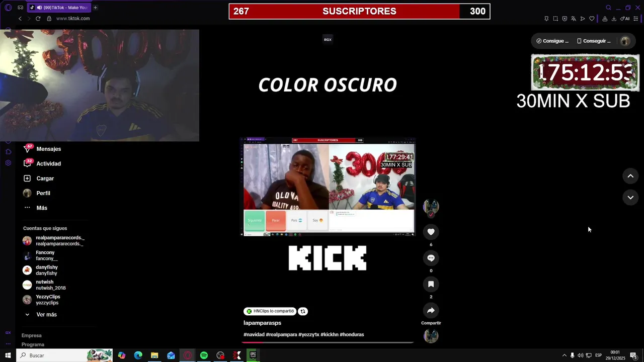This screenshot has height=362, width=644.
Task: Bookmark the video with the save icon
Action: (431, 284)
